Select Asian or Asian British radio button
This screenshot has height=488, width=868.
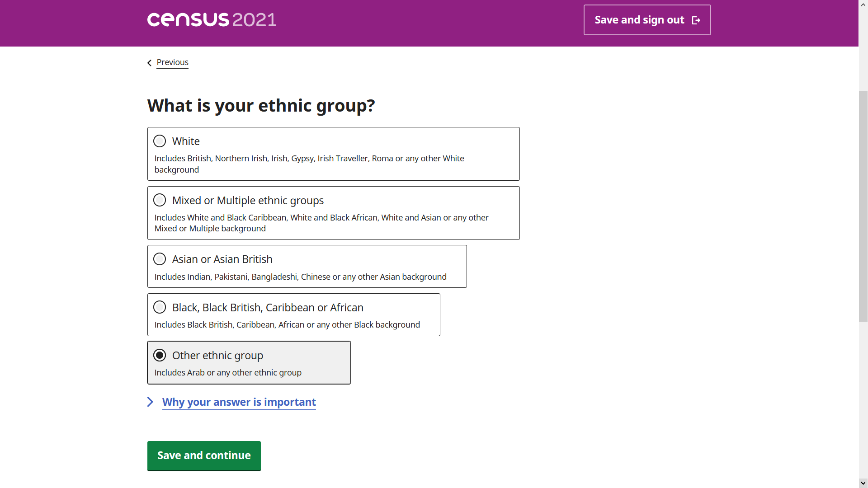tap(160, 259)
